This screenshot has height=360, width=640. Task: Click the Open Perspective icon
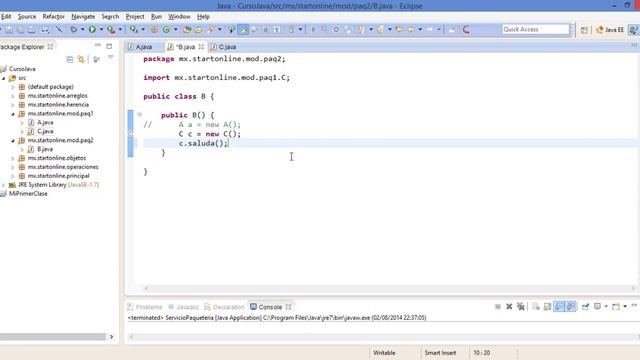click(x=584, y=30)
